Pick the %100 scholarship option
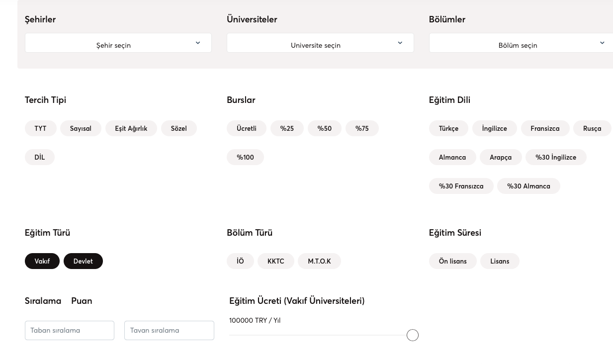The image size is (613, 364). 245,157
